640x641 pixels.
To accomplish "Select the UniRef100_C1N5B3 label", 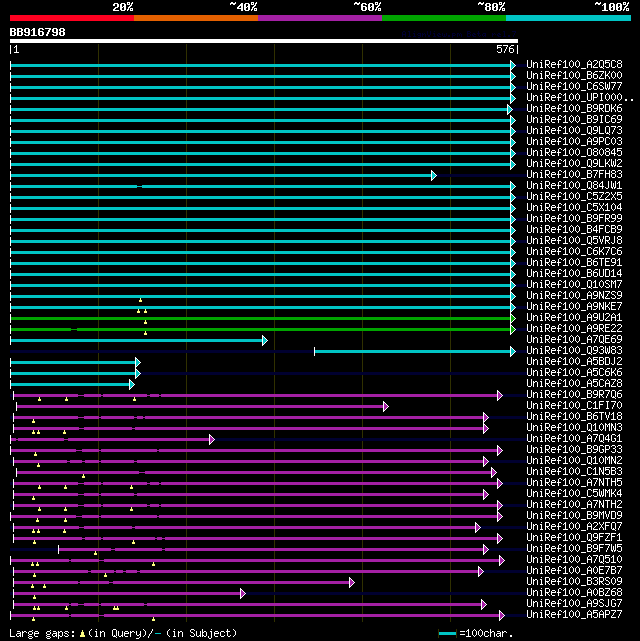I will pos(574,472).
